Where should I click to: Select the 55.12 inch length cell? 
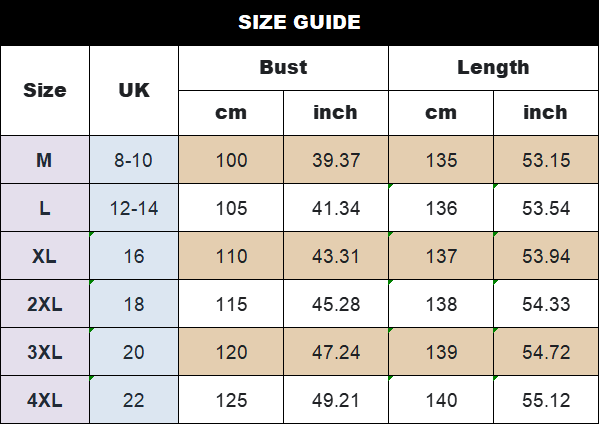546,400
